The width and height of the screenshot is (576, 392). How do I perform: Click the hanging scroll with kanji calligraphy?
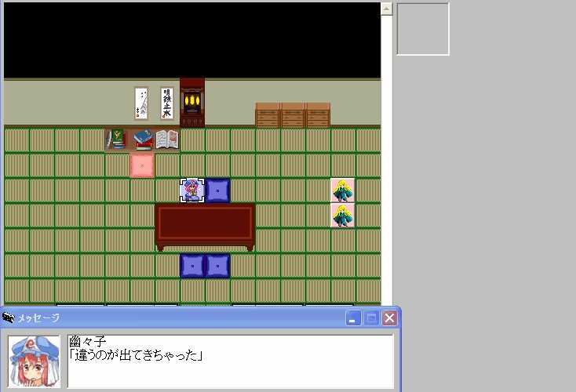pyautogui.click(x=167, y=103)
